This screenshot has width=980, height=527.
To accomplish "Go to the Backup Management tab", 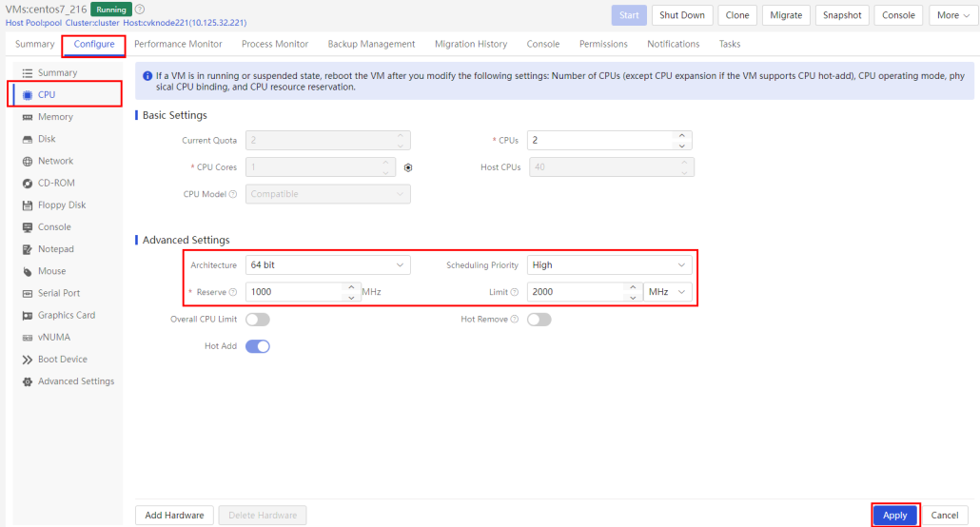I will click(371, 44).
